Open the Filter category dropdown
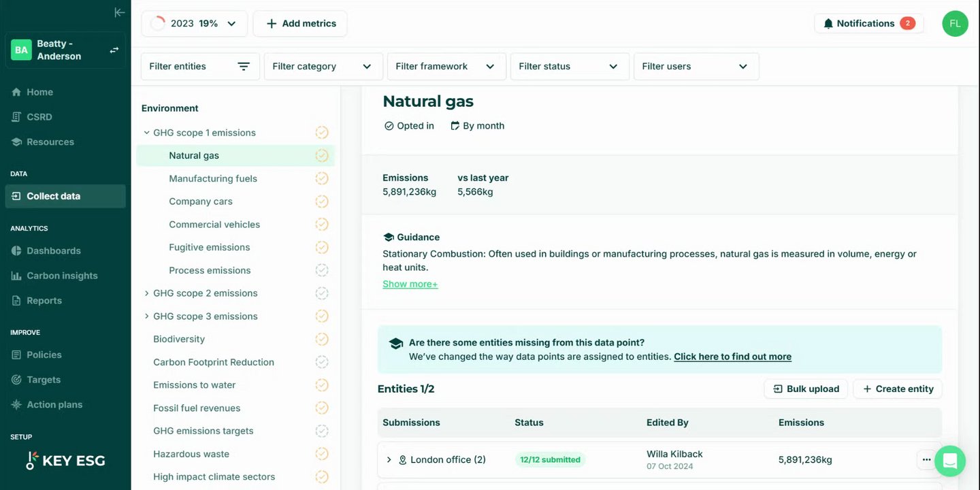This screenshot has height=490, width=980. tap(323, 66)
